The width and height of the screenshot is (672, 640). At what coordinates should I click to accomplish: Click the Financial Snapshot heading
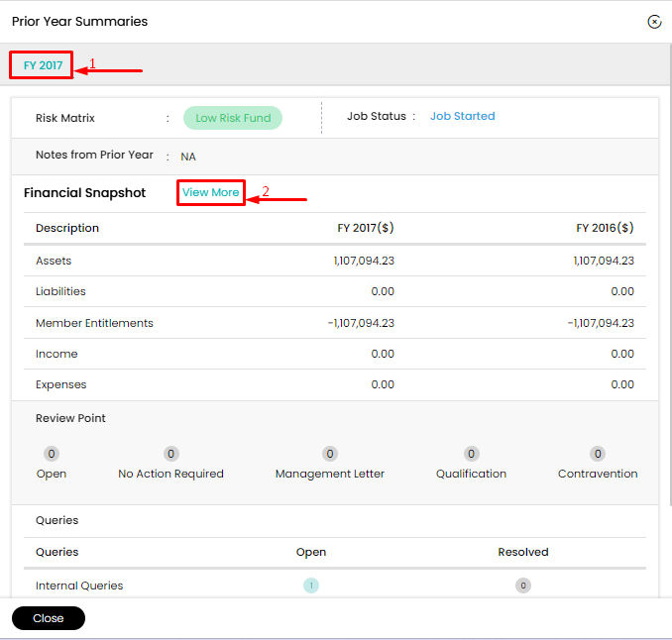pos(85,193)
